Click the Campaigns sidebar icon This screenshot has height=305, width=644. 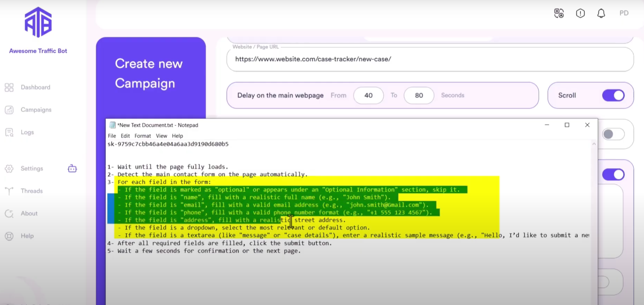pyautogui.click(x=9, y=110)
